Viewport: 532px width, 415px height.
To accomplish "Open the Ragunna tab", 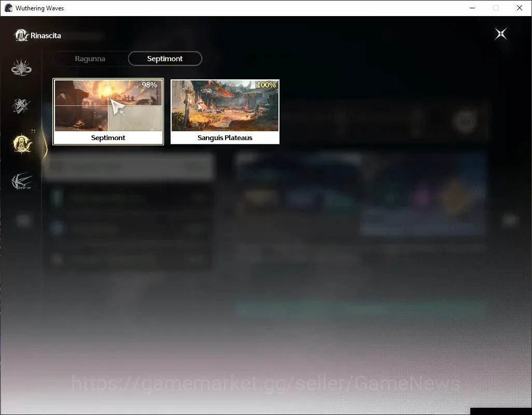I will [x=90, y=59].
